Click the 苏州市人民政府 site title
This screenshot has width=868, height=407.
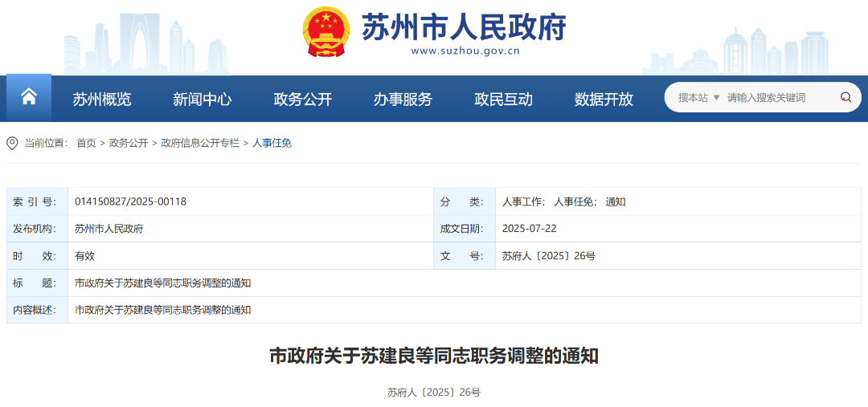464,27
